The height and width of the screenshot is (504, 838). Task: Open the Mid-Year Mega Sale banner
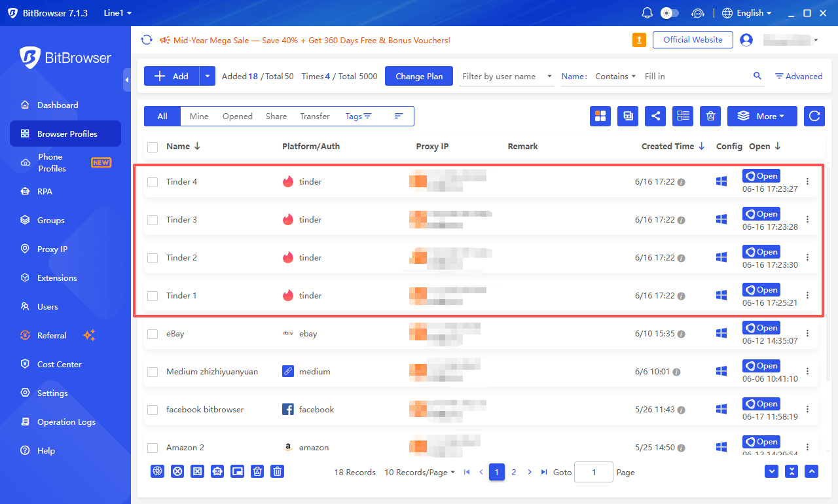click(x=305, y=41)
